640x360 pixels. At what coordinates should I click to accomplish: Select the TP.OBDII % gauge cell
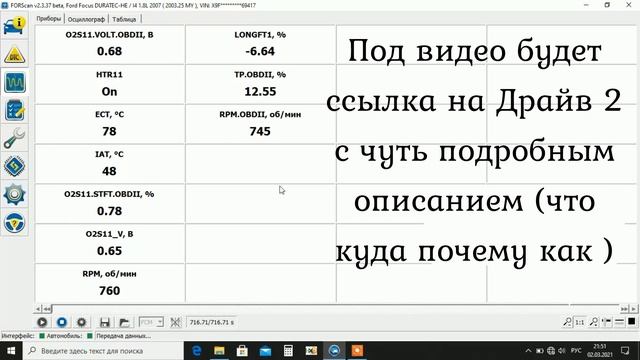pos(260,84)
